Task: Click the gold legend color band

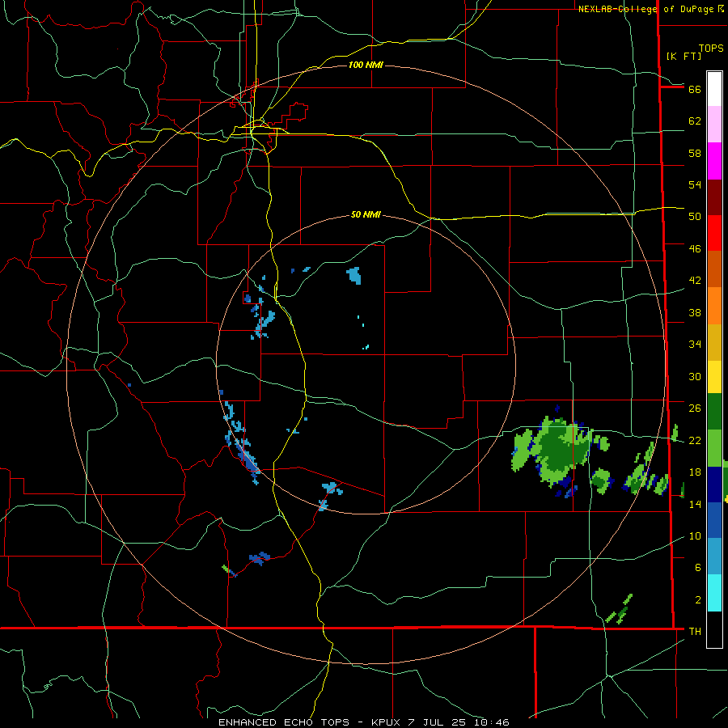Action: coord(714,342)
